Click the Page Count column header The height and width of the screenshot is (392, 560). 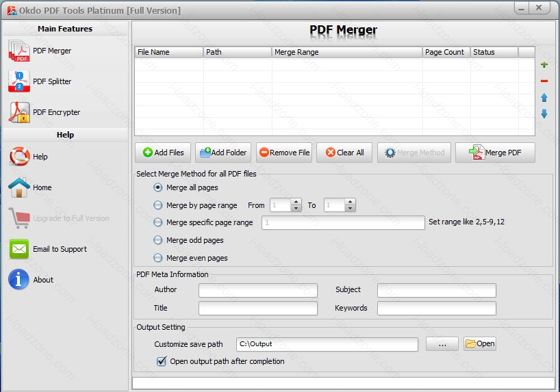[x=446, y=52]
